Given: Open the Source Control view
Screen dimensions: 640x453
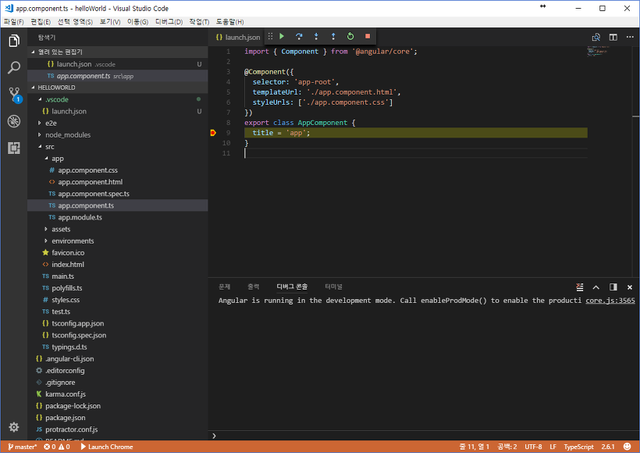Looking at the screenshot, I should tap(14, 95).
